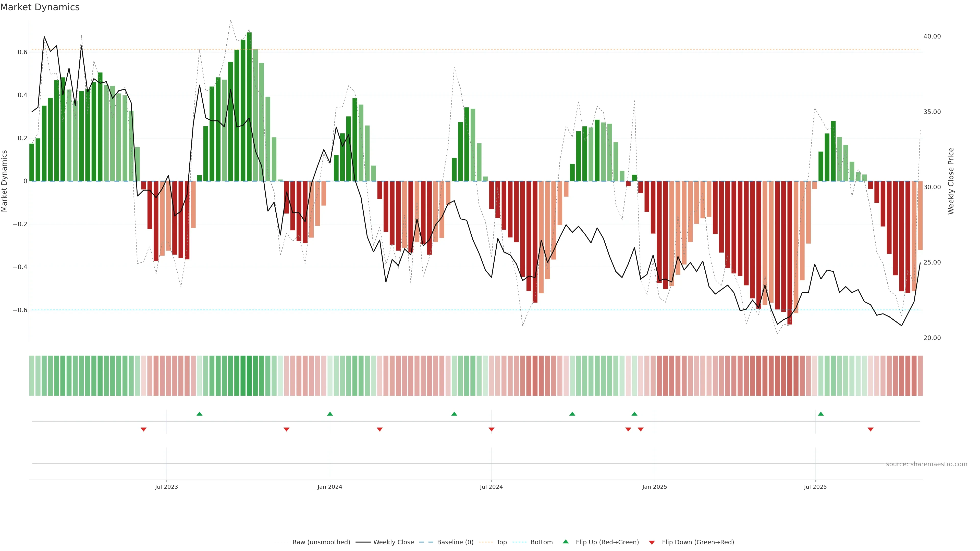Click the green flip-up triangle just after Jul 2025
980x551 pixels.
pos(820,414)
